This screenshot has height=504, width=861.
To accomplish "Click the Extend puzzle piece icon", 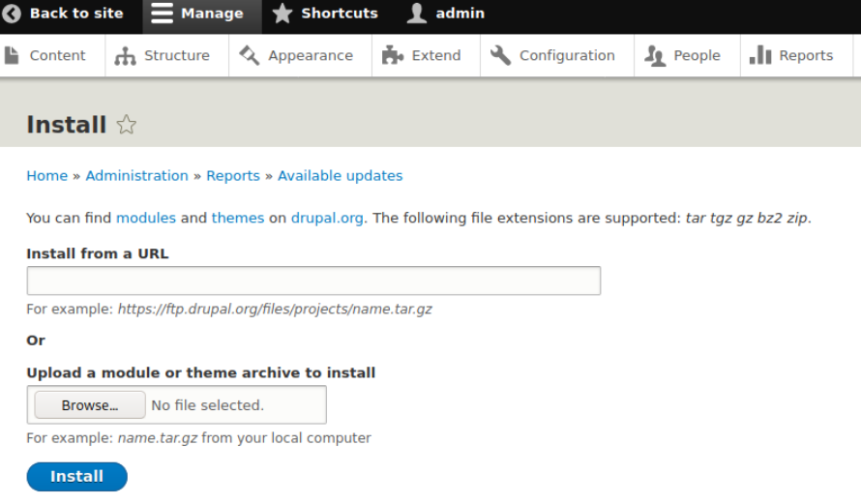I will tap(393, 56).
